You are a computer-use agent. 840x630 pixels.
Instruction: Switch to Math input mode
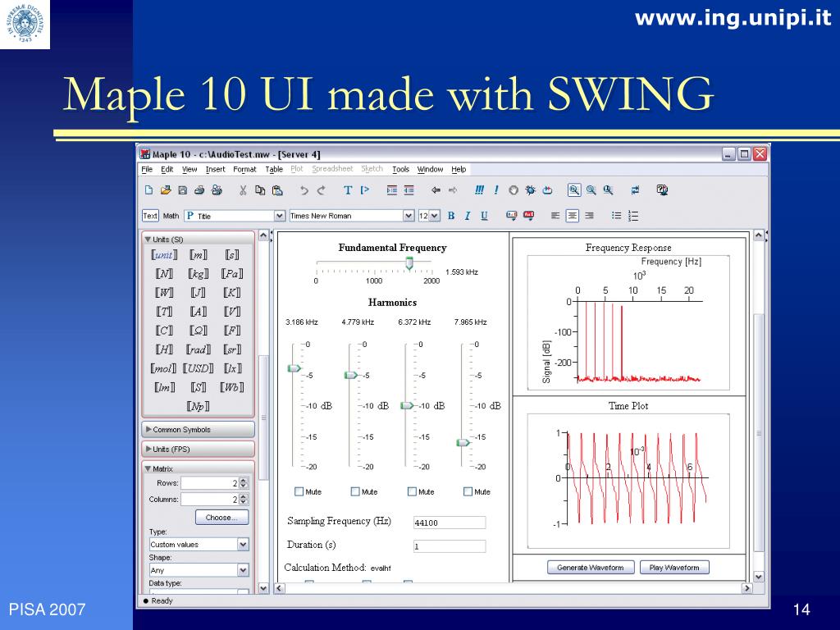tap(171, 216)
